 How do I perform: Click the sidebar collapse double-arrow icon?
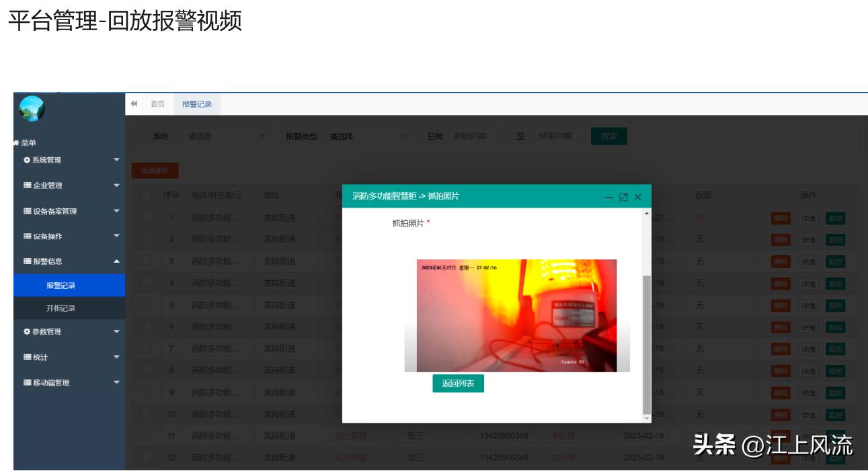click(134, 104)
